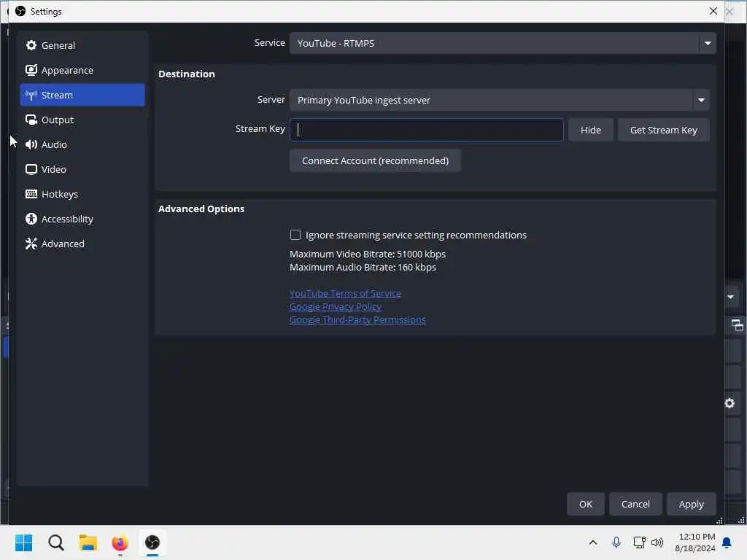Select the Stream settings section

(x=82, y=95)
